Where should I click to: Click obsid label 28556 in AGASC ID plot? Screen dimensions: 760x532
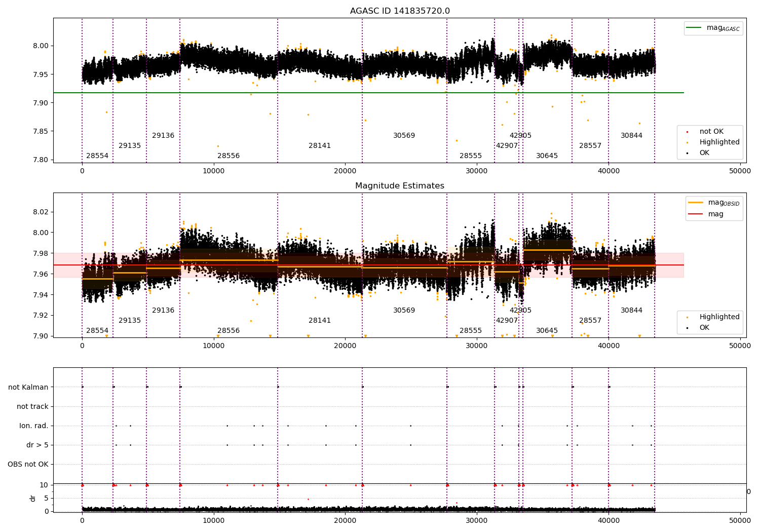[229, 156]
